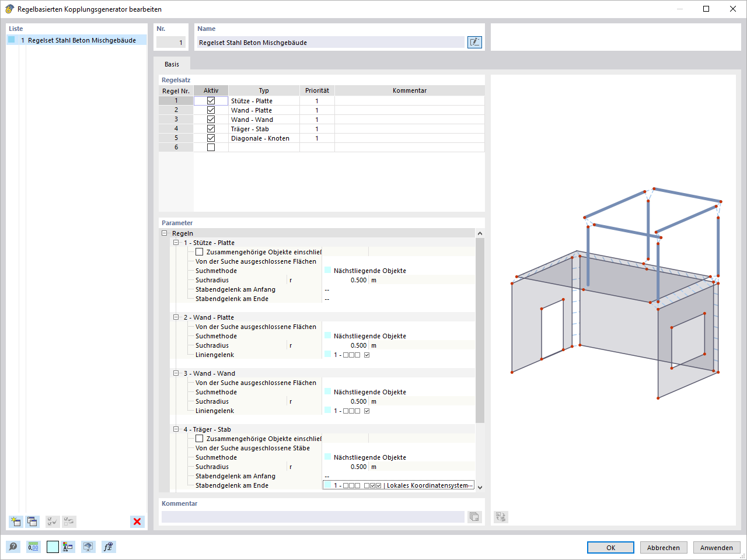Click the cyan color swatch in bottom toolbar

click(53, 547)
